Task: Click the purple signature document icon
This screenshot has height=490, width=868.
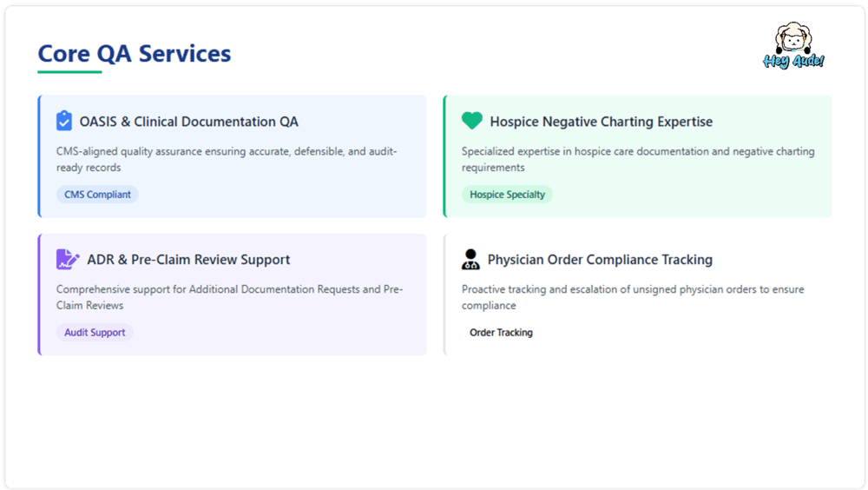Action: (x=67, y=259)
